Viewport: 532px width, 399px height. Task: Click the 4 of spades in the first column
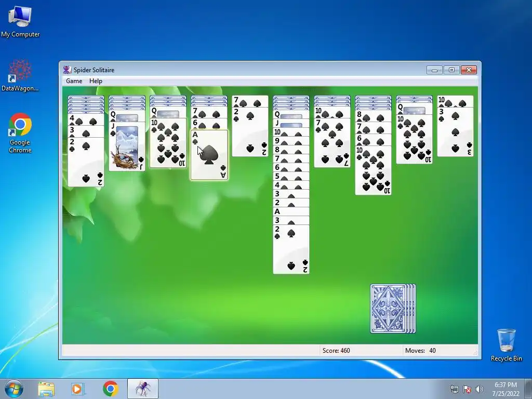pos(86,120)
